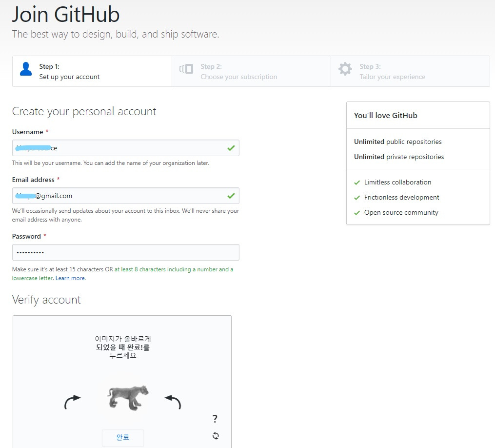Click the Step 3 gear icon
The image size is (495, 448).
(345, 69)
